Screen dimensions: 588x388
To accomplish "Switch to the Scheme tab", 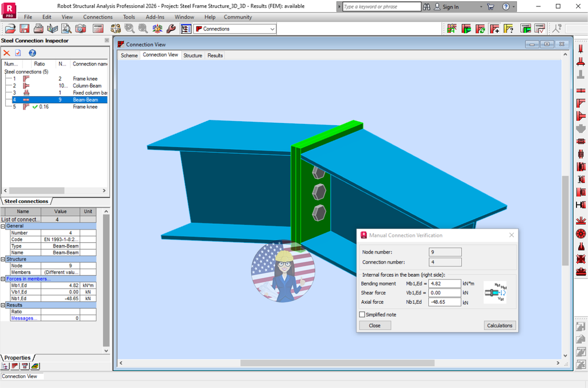I will [x=129, y=55].
